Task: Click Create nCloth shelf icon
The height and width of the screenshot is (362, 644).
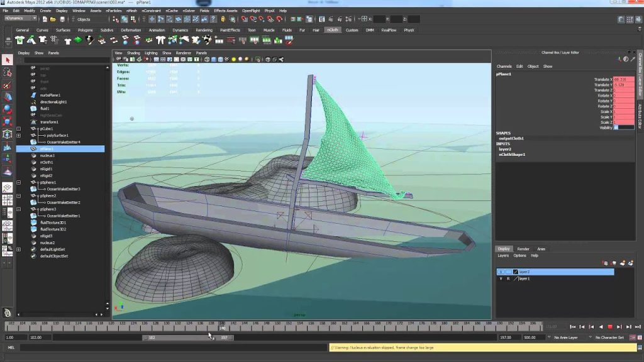Action: pos(19,40)
